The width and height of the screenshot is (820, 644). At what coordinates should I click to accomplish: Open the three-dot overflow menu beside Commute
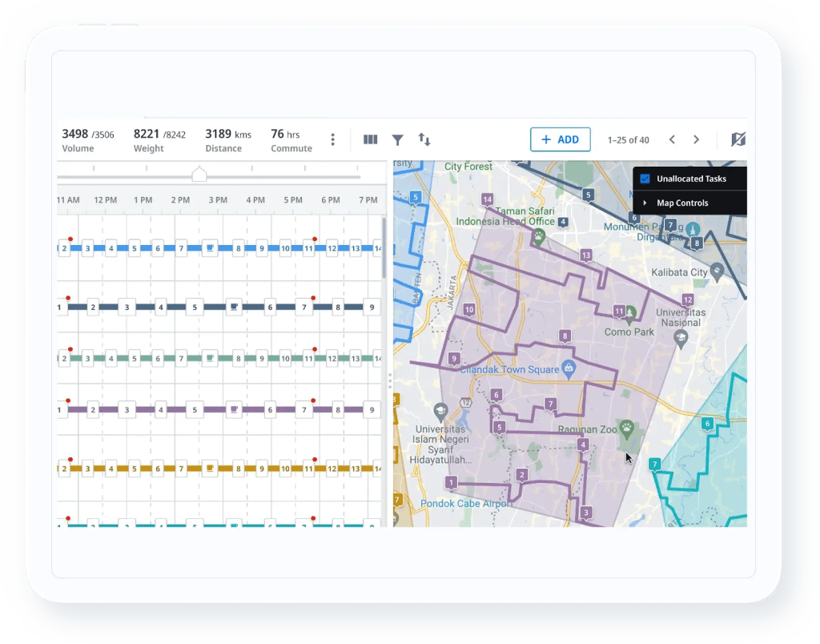pos(331,139)
